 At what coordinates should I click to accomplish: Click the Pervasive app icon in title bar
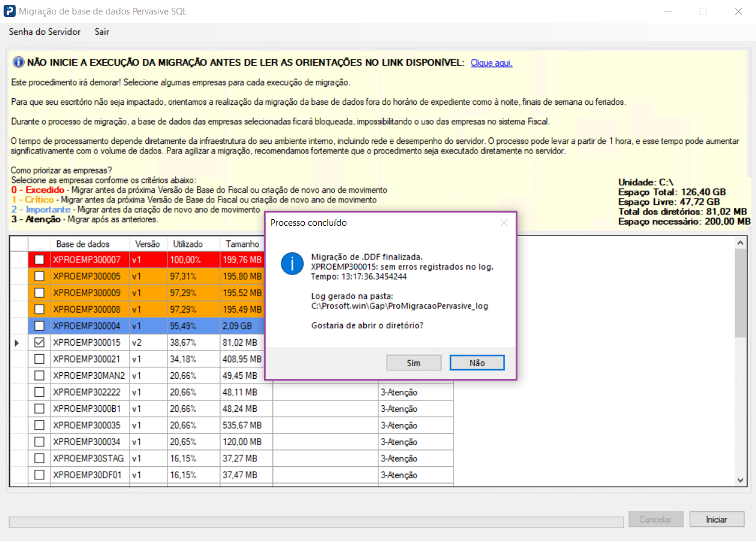(9, 11)
